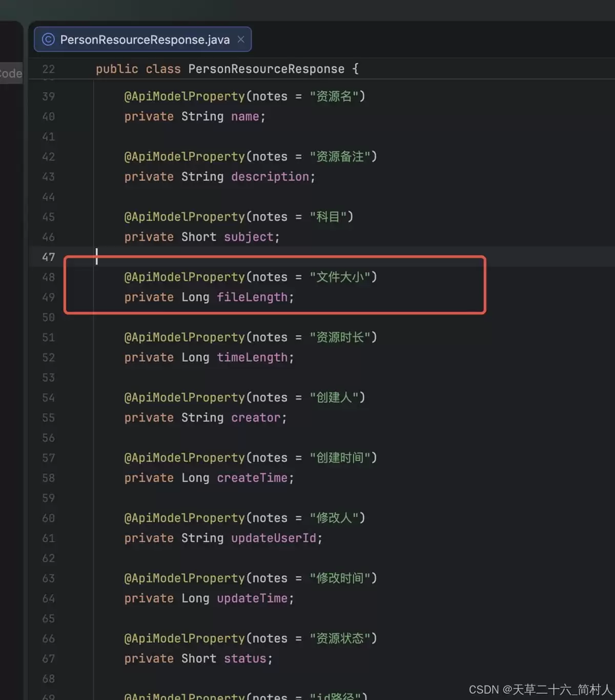Click the annotation with notes "文件大小"
The width and height of the screenshot is (615, 700).
tap(251, 277)
